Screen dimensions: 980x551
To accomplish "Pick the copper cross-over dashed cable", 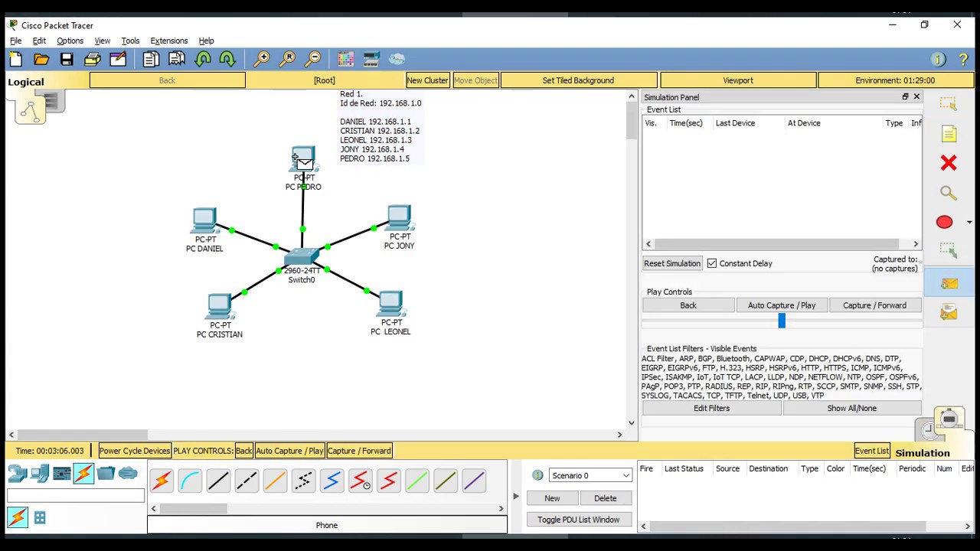I will (x=247, y=481).
